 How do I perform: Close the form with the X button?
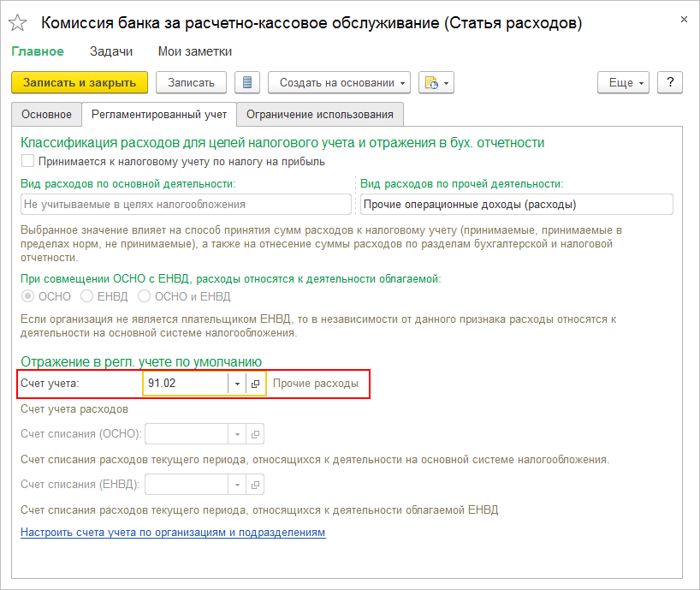(684, 20)
